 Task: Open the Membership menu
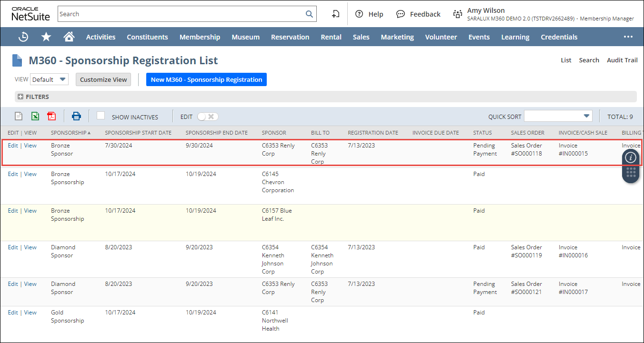[200, 37]
